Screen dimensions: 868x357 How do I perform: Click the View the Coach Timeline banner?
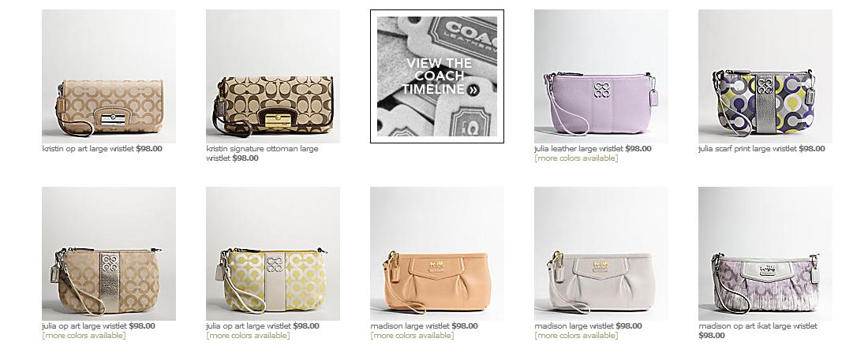437,76
